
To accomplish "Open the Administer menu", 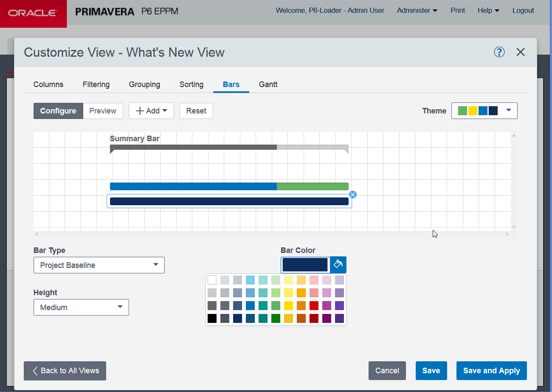I will 417,11.
